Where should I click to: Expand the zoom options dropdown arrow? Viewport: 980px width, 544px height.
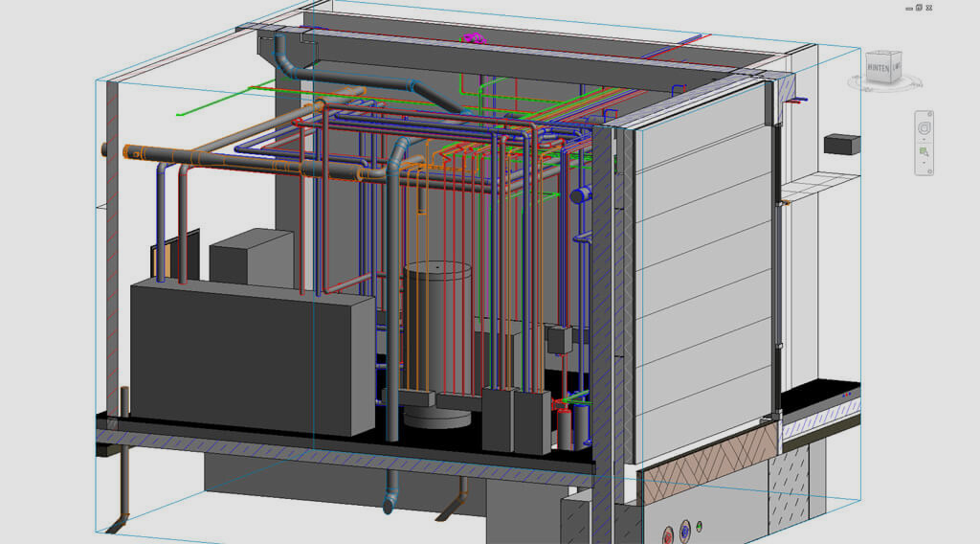point(924,163)
